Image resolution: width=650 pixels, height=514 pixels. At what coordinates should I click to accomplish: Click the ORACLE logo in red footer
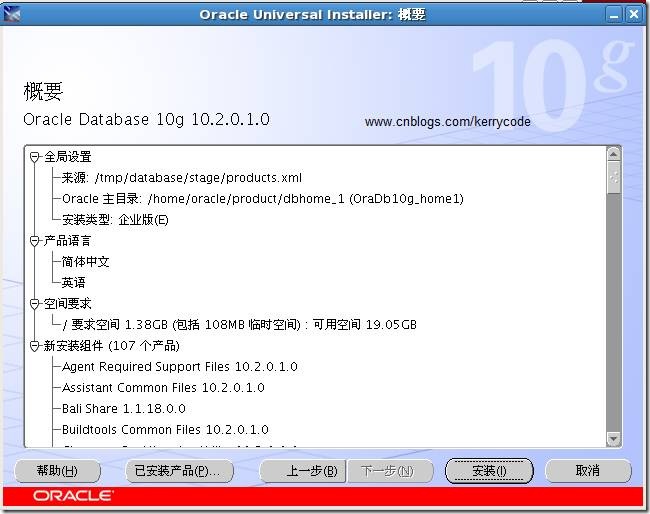(x=73, y=496)
